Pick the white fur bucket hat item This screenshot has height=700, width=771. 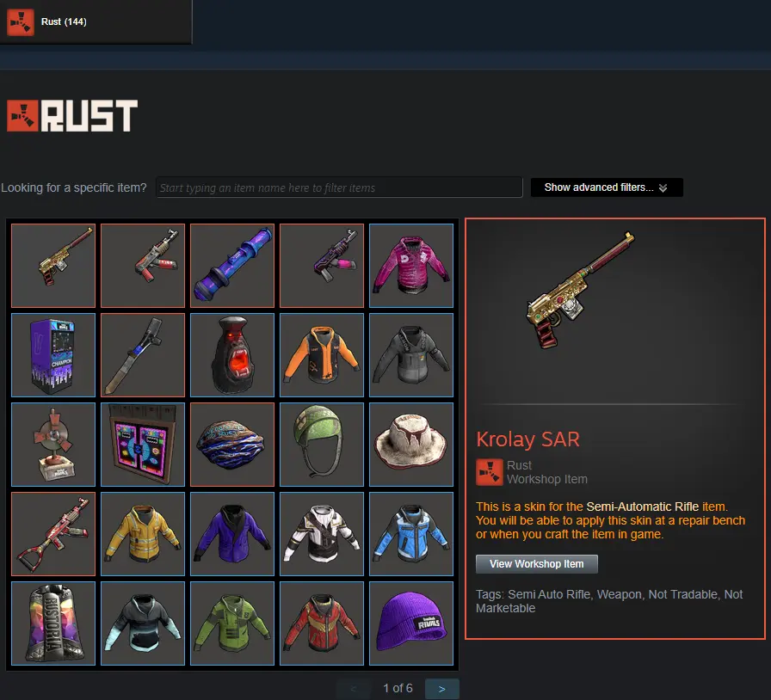pyautogui.click(x=411, y=445)
